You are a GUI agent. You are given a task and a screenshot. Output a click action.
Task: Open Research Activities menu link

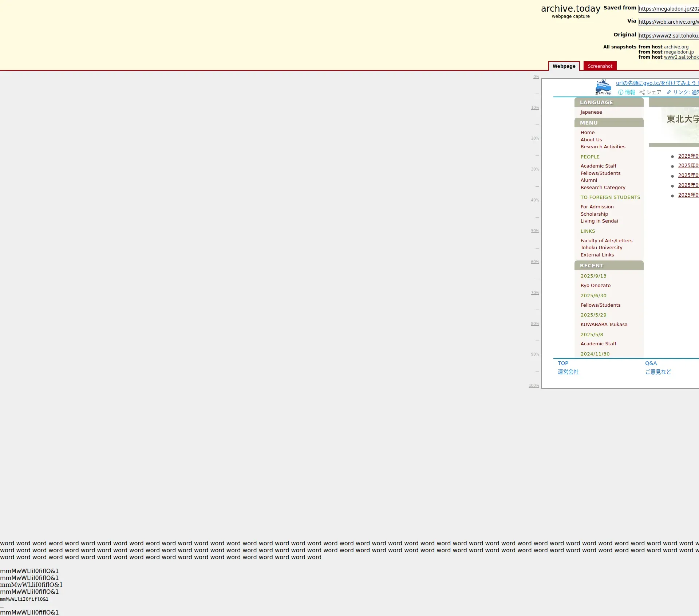pyautogui.click(x=603, y=147)
